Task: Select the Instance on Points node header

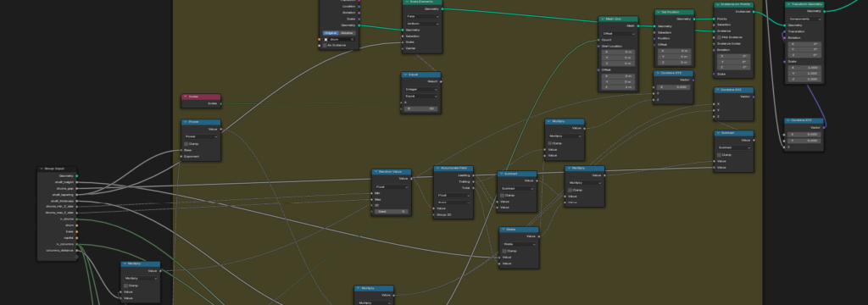Action: (734, 4)
